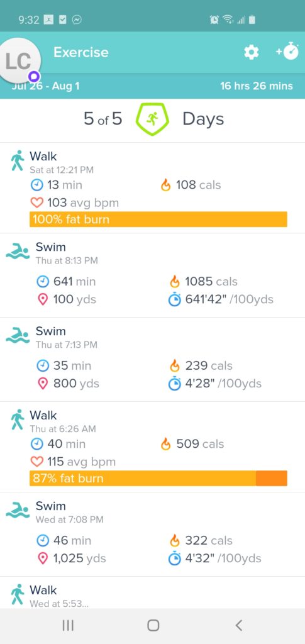This screenshot has width=305, height=644.
Task: Tap the 16 hrs 26 mins total
Action: point(257,86)
